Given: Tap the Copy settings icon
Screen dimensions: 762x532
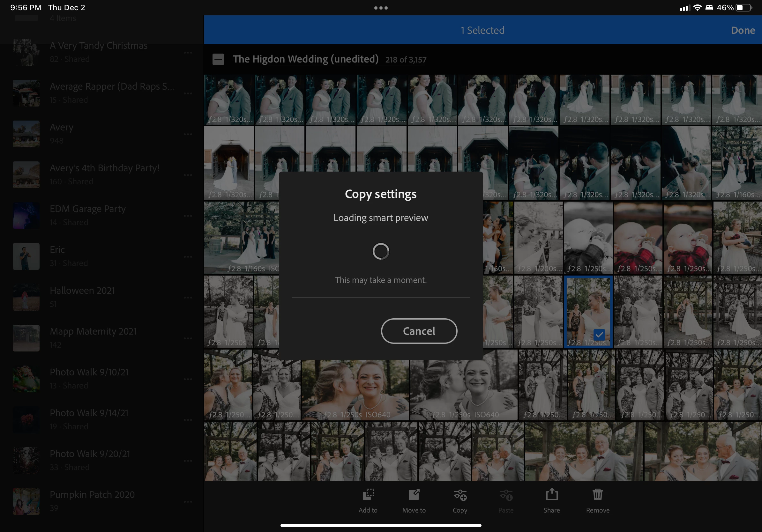Looking at the screenshot, I should pos(460,495).
